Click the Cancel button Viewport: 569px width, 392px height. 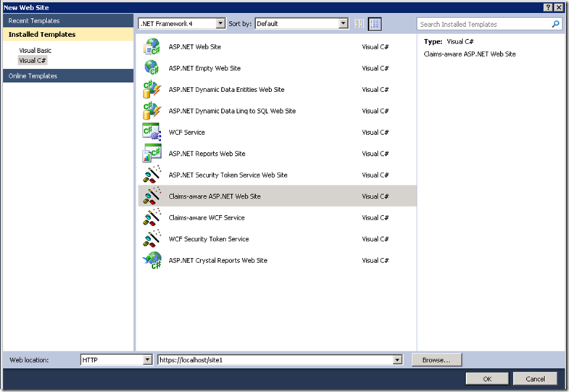(x=535, y=379)
